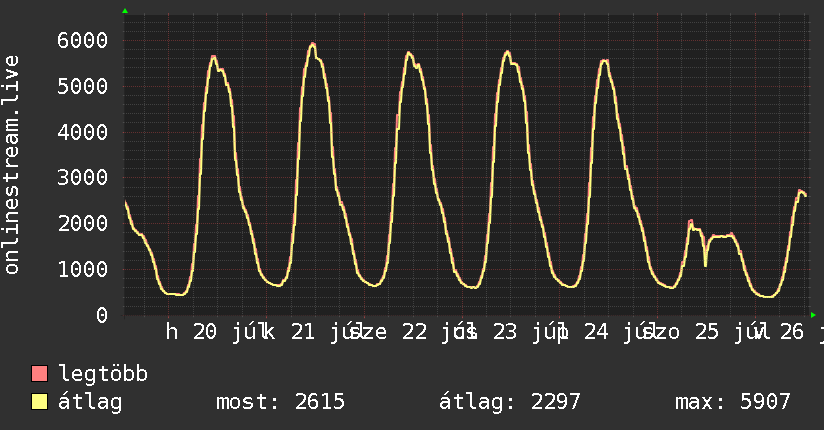The width and height of the screenshot is (824, 430).
Task: Click the '23 júl' date label
Action: tap(529, 332)
